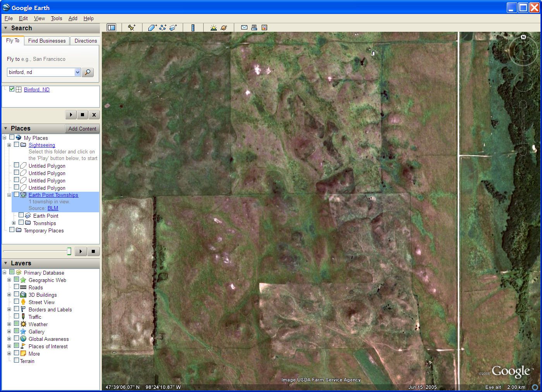Open the Add menu
Viewport: 542px width, 392px height.
pos(73,18)
